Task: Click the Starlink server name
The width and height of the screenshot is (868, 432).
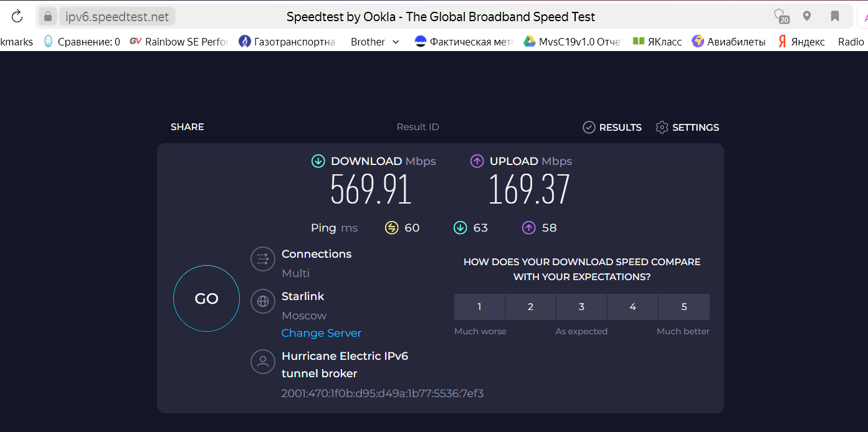Action: (303, 296)
